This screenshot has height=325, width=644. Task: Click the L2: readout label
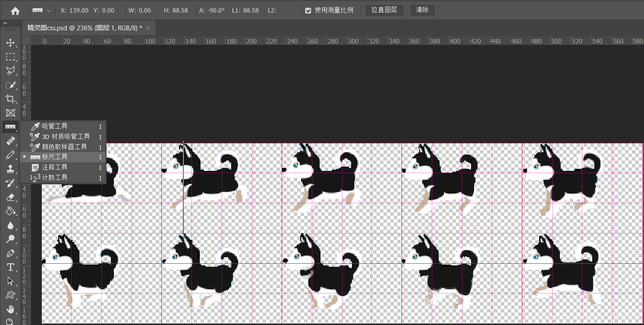[272, 10]
